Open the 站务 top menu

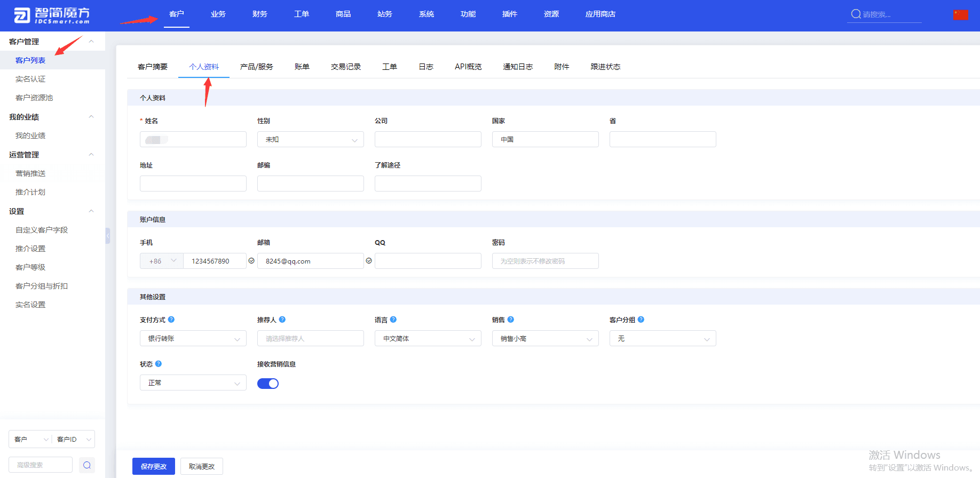pos(385,14)
